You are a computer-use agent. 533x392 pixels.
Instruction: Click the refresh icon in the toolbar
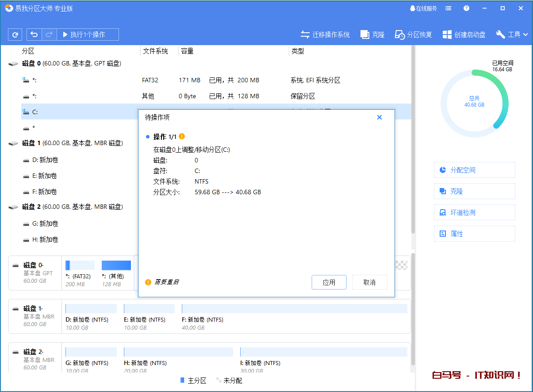(15, 34)
